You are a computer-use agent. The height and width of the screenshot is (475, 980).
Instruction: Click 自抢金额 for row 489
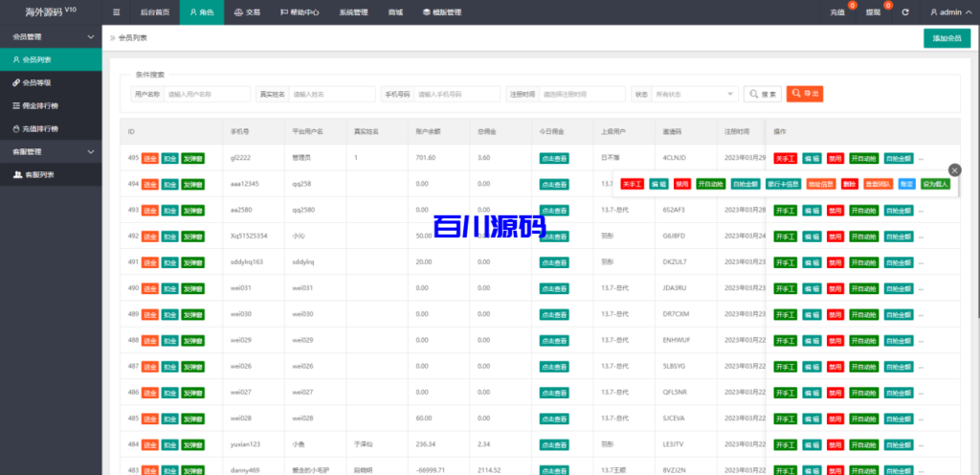pyautogui.click(x=899, y=314)
